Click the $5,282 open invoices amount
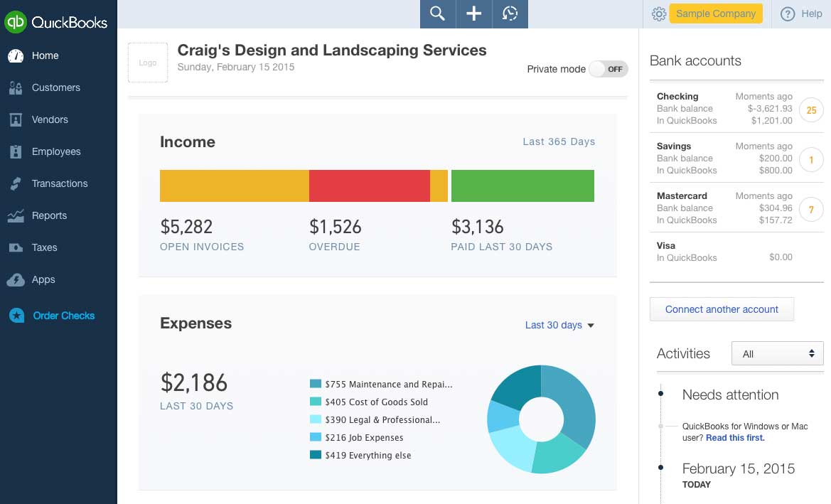This screenshot has height=504, width=831. tap(186, 227)
